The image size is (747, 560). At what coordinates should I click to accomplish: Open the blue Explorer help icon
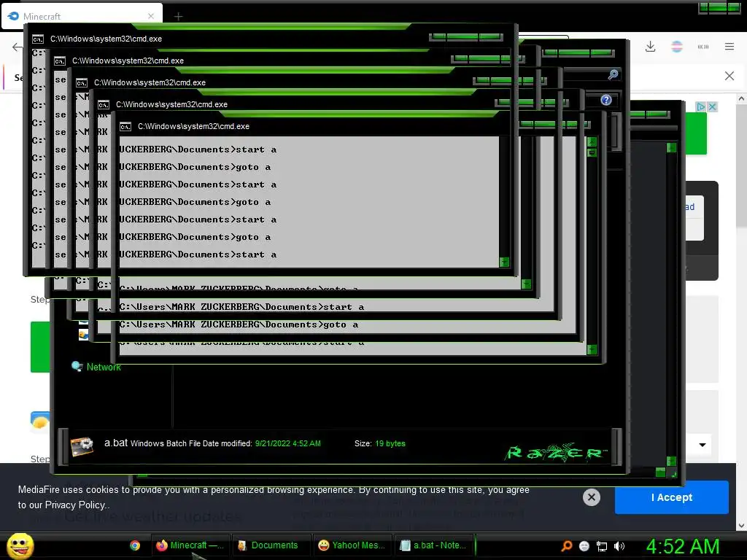click(x=606, y=100)
